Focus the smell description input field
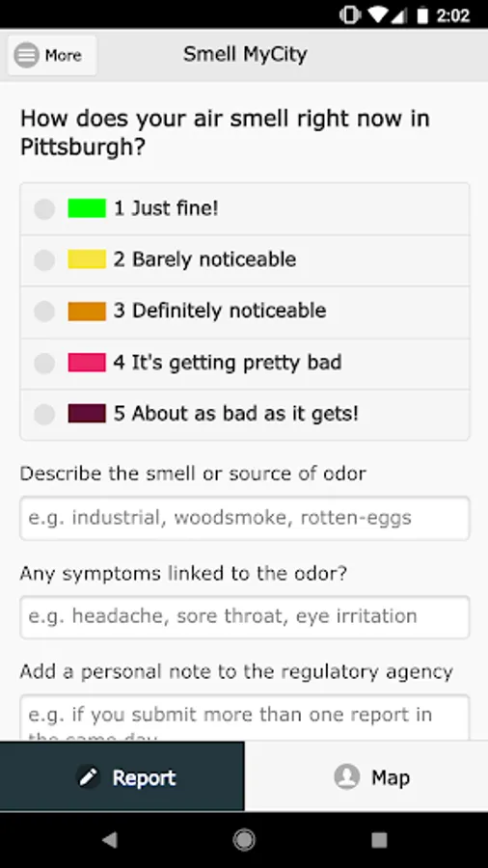 245,518
